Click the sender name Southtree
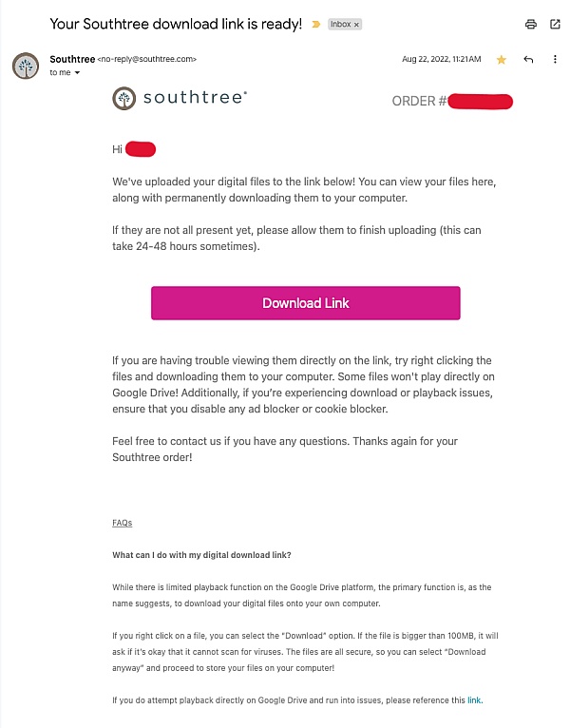Viewport: 570px width, 728px height. click(x=72, y=59)
